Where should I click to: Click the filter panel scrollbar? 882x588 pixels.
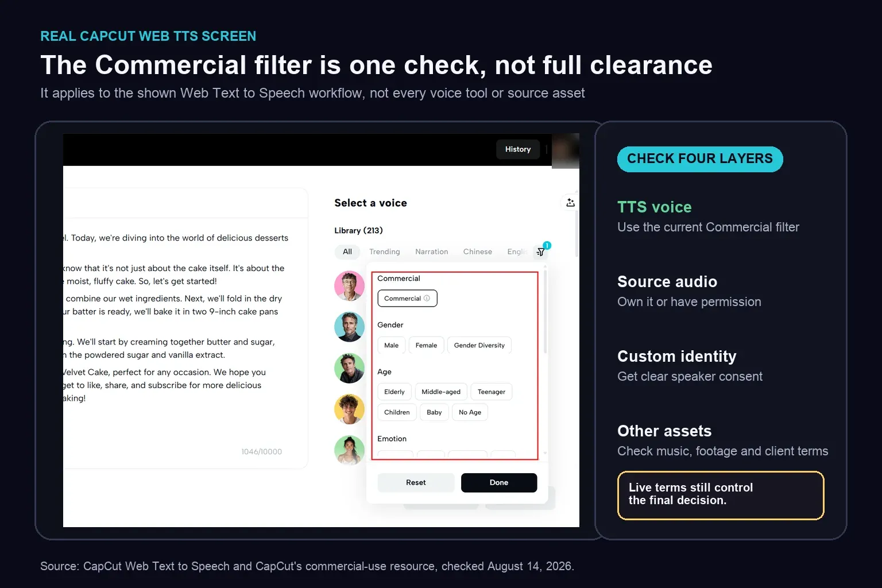[545, 313]
